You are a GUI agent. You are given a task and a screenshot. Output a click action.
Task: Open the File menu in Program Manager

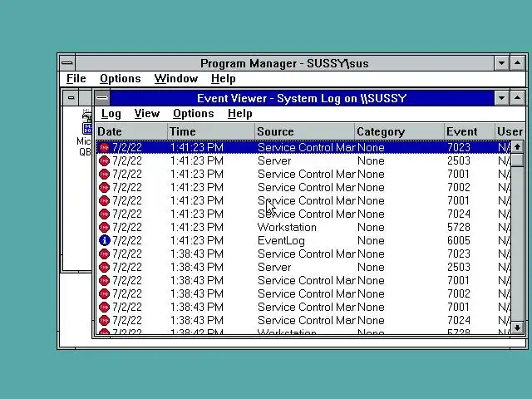pos(76,79)
